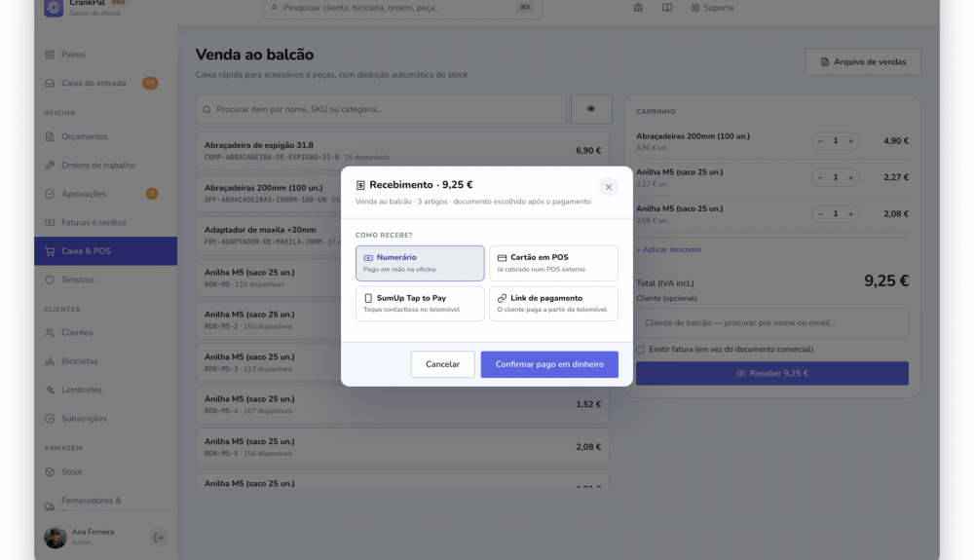Cancel the payment dialog
The image size is (974, 560).
(x=442, y=364)
